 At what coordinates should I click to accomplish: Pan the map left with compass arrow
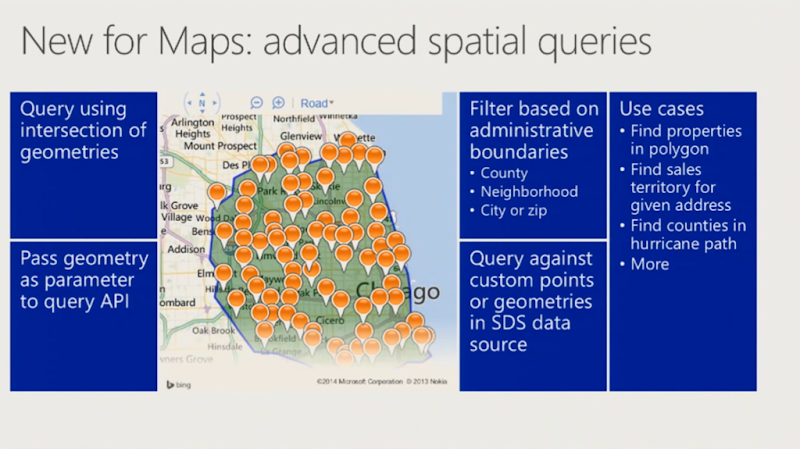click(189, 103)
